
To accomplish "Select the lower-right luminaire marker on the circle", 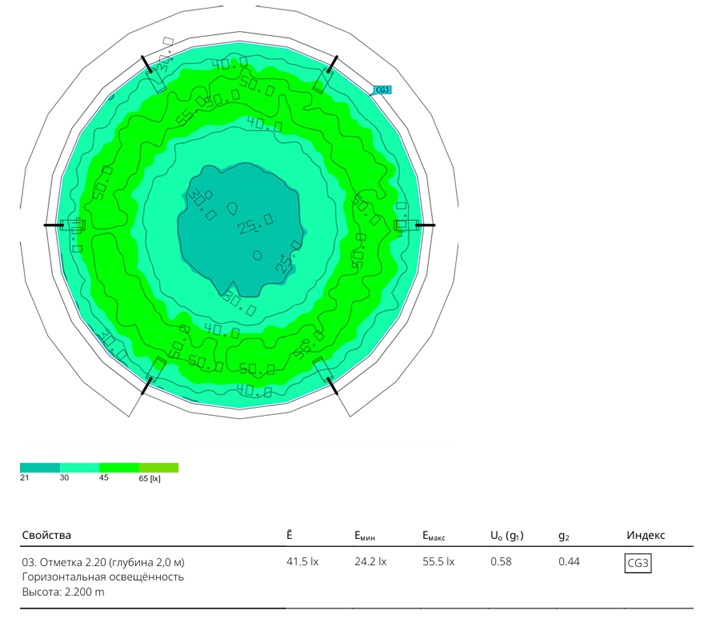I will pos(327,373).
